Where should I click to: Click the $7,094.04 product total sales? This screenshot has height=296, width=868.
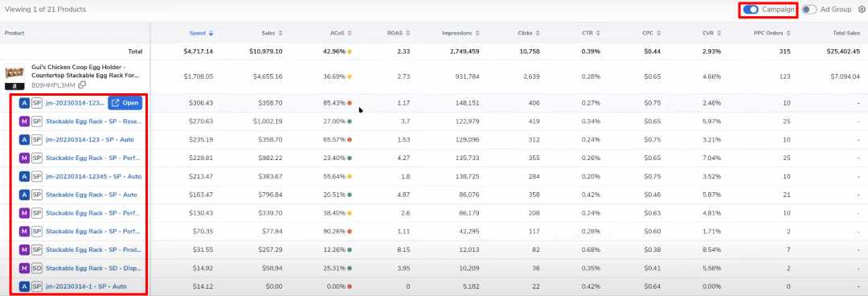pyautogui.click(x=845, y=76)
